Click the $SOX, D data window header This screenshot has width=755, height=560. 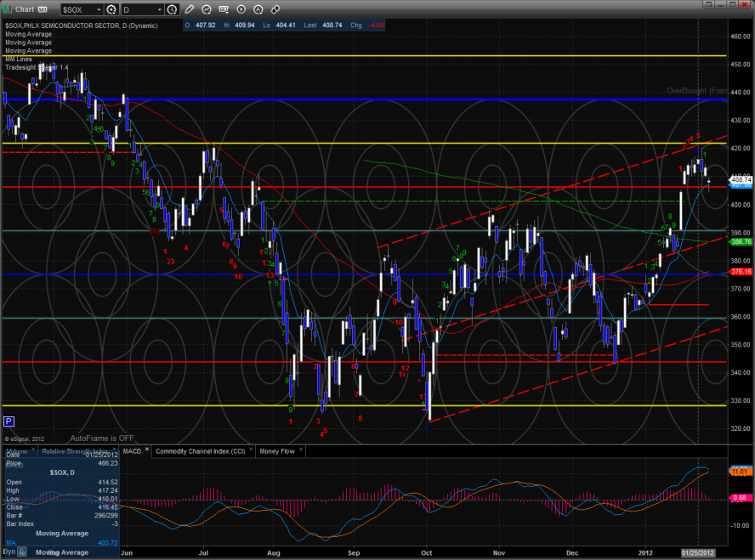(62, 472)
